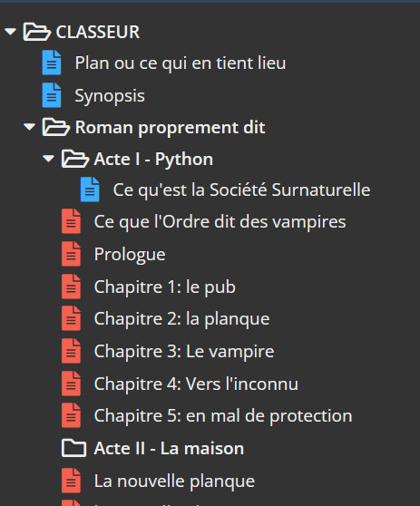Viewport: 420px width, 506px height.
Task: Open Chapitre 1: le pub
Action: [x=164, y=287]
